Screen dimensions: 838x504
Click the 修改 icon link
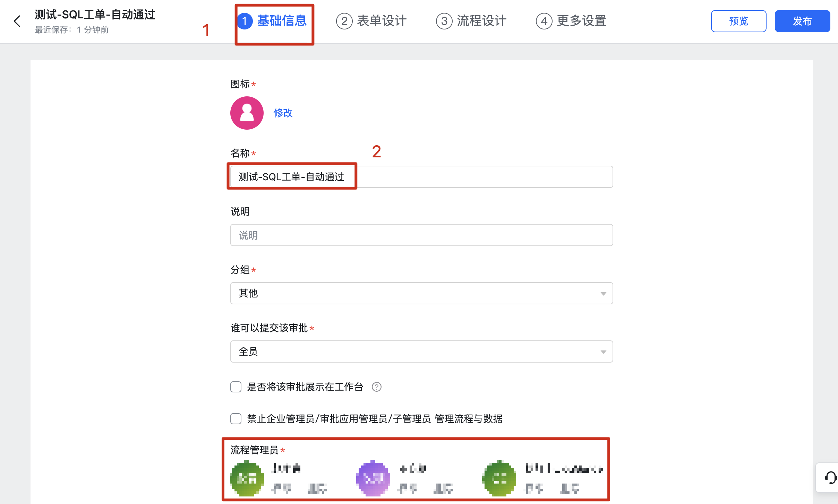283,113
